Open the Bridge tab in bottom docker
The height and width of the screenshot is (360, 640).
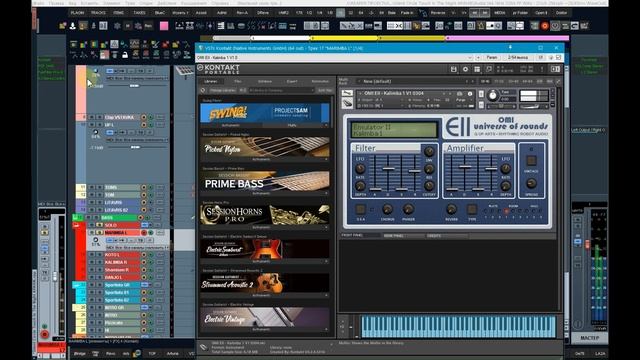[80, 353]
